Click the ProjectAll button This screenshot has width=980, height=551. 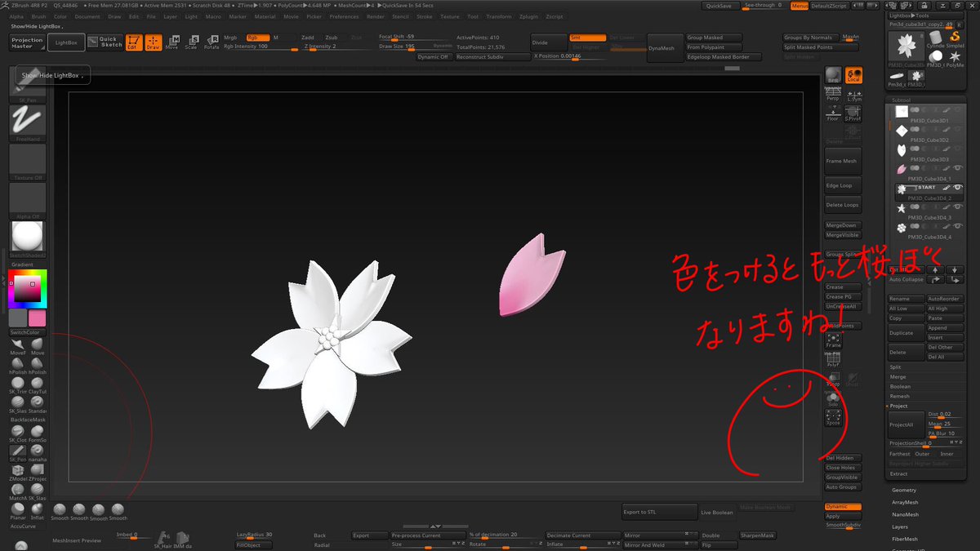click(906, 424)
